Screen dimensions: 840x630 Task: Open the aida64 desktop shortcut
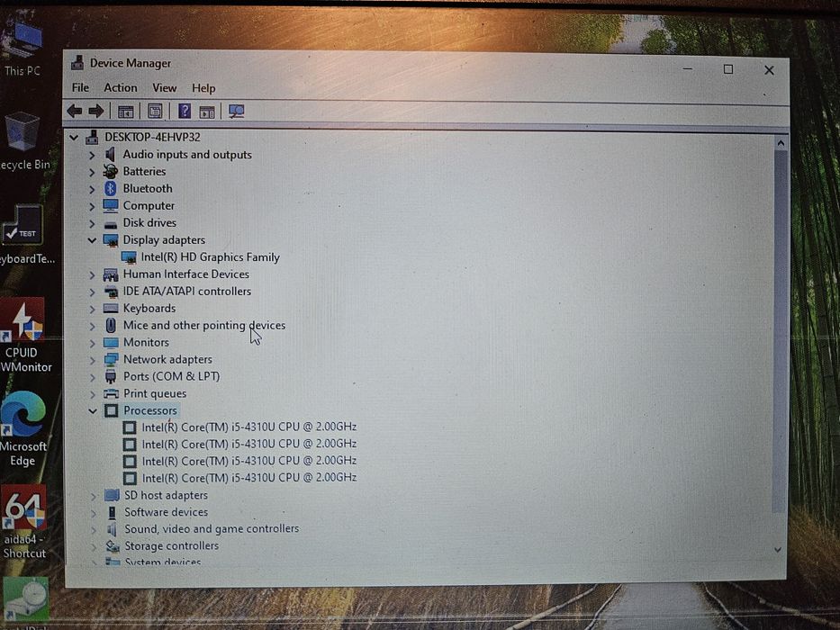(24, 522)
